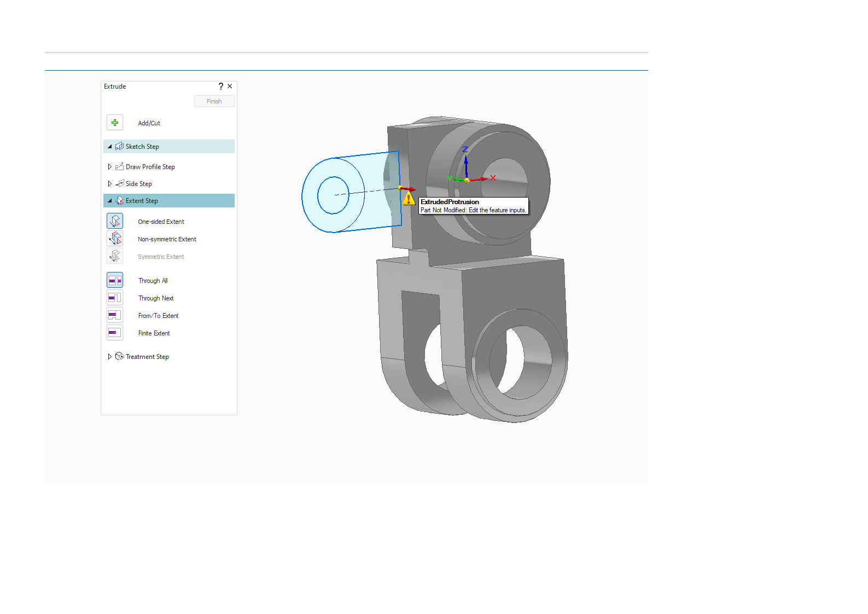Select the One-sided Extent icon
The height and width of the screenshot is (614, 868).
(x=115, y=221)
